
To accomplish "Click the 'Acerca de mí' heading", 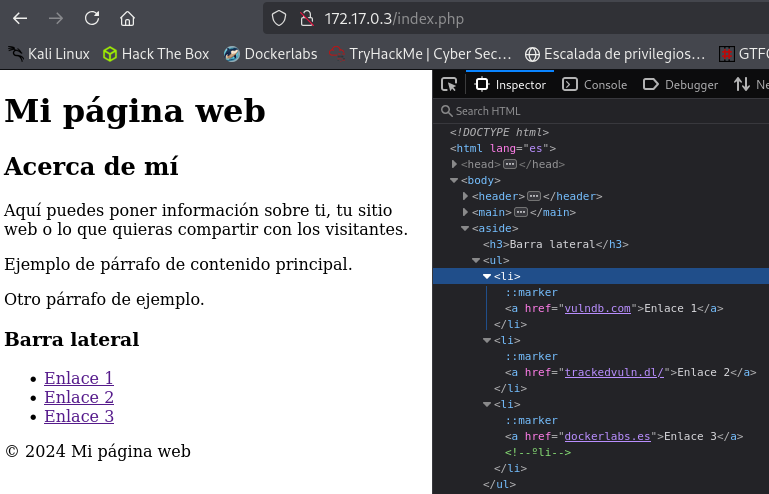I will pos(91,166).
